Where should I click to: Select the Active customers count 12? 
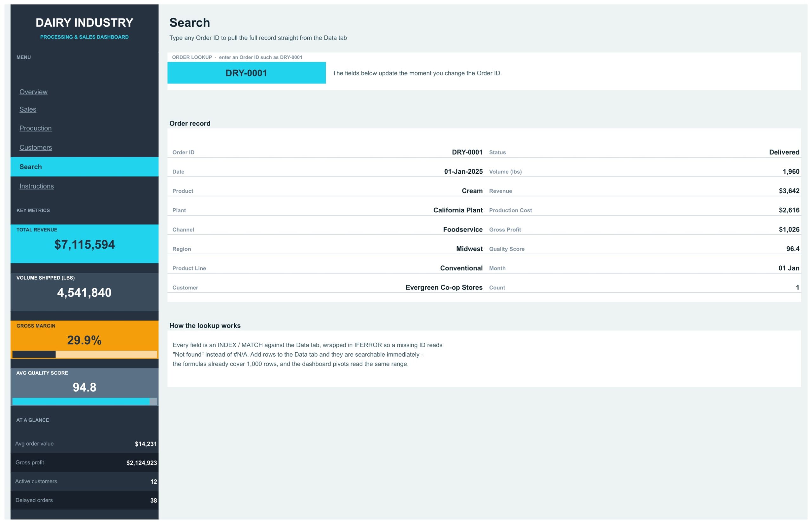154,482
